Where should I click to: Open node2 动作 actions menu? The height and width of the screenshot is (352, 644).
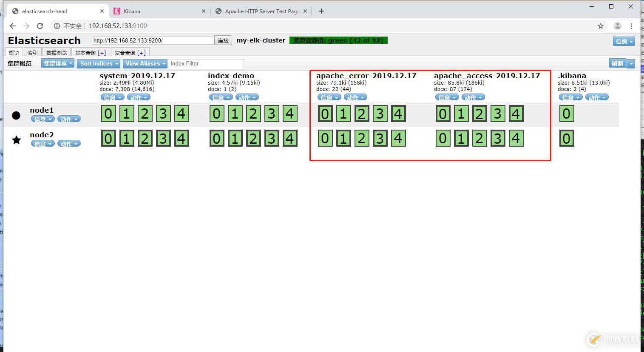(x=69, y=144)
